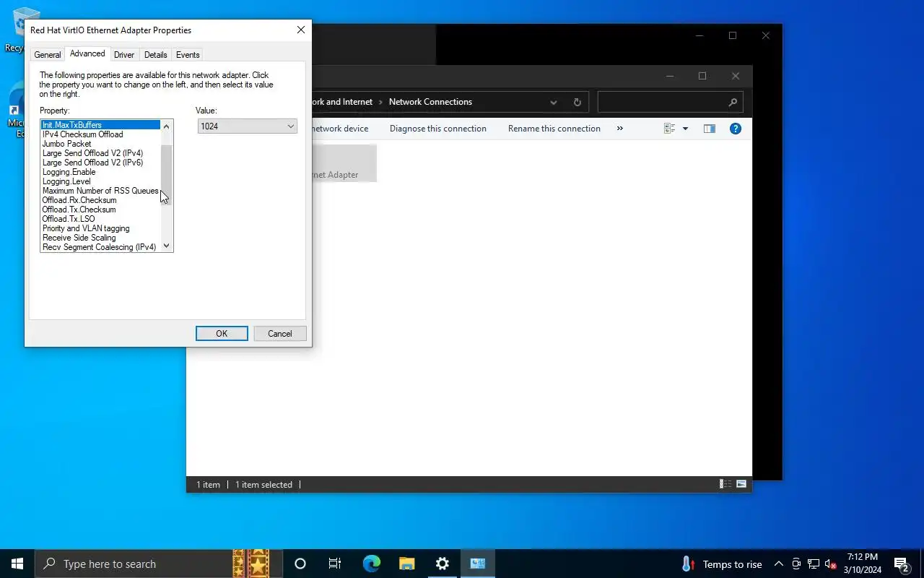Click the property list scroll up arrow
This screenshot has width=924, height=578.
(167, 126)
